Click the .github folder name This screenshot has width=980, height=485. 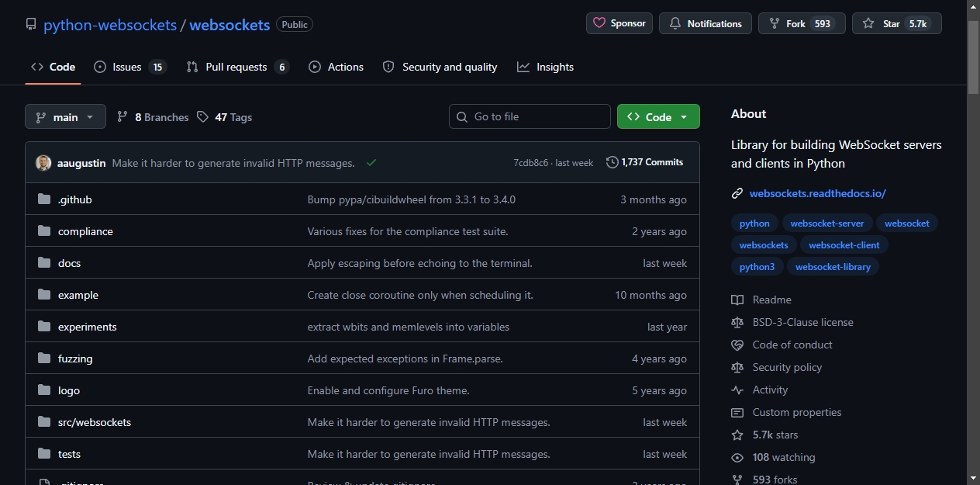(75, 199)
